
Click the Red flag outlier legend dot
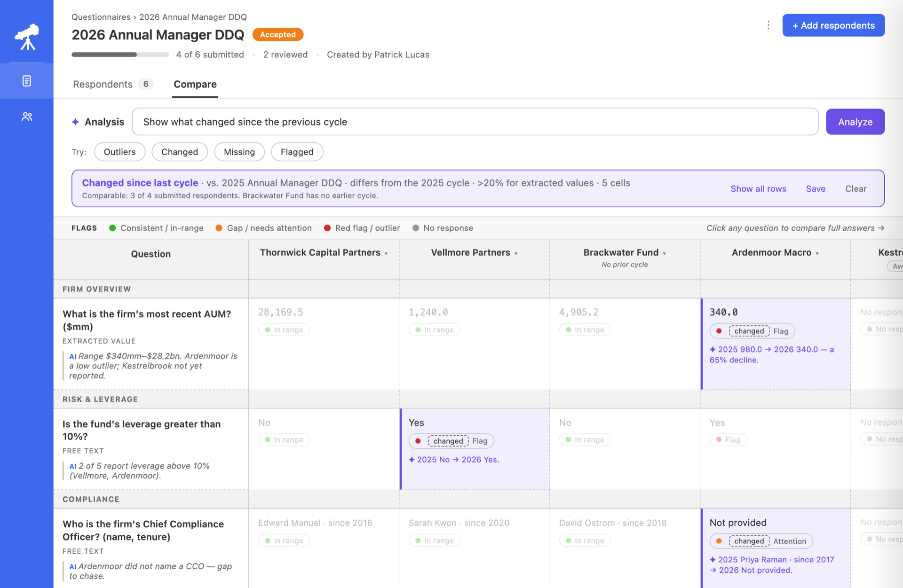327,228
